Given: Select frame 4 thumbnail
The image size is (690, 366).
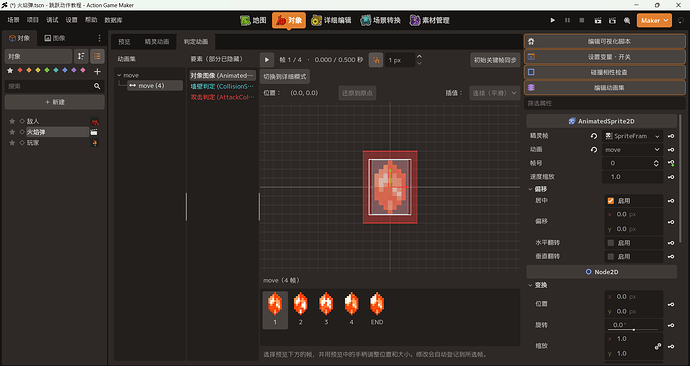Looking at the screenshot, I should click(352, 309).
